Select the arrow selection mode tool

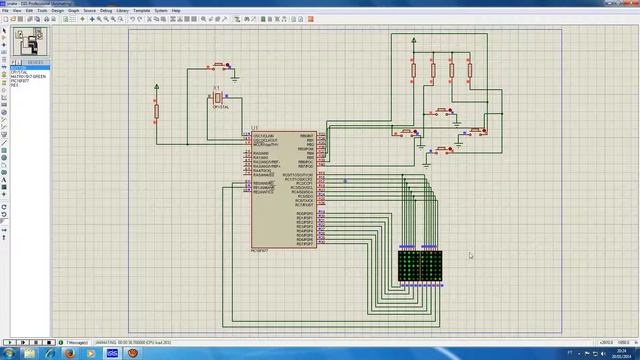tap(4, 31)
